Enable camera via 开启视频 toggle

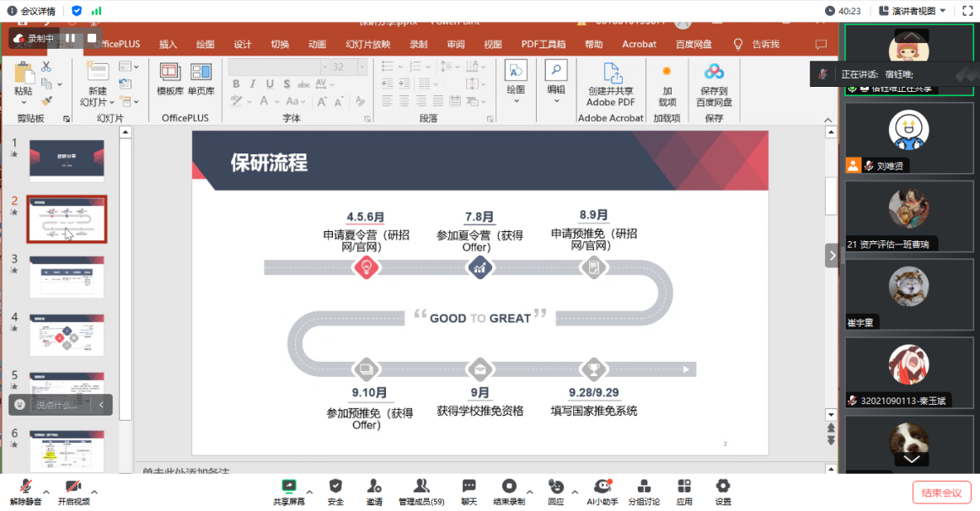(x=72, y=487)
